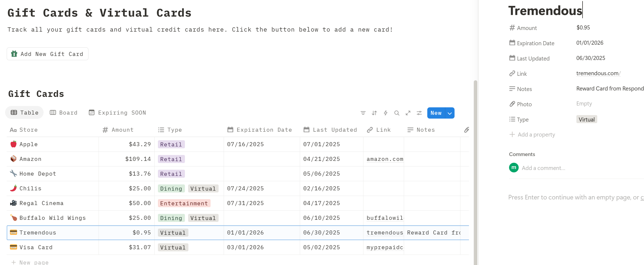
Task: Click the blue New button
Action: click(x=436, y=113)
